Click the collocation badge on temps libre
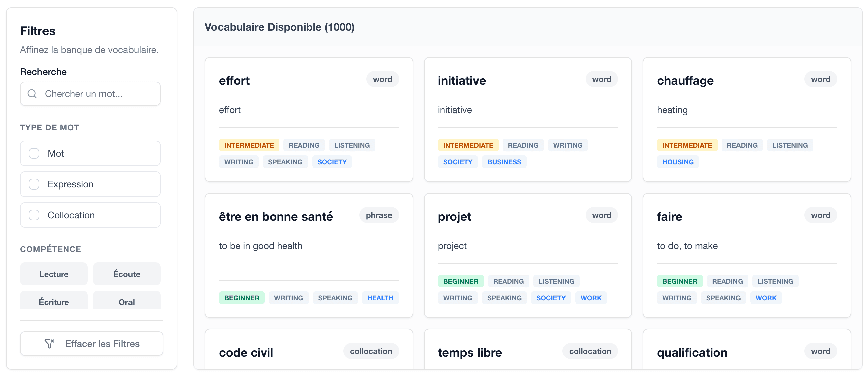 [x=590, y=351]
